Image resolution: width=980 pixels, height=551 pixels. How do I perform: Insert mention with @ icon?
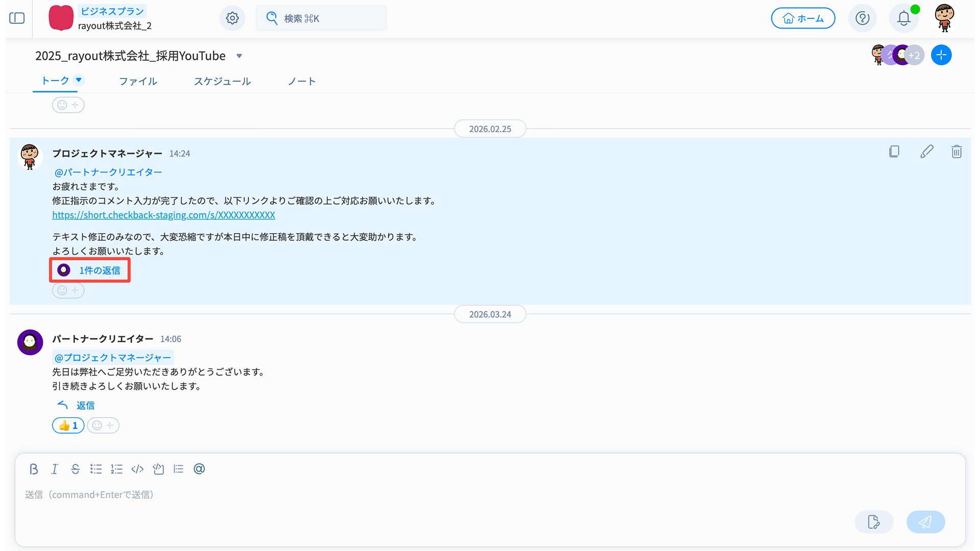pyautogui.click(x=199, y=469)
